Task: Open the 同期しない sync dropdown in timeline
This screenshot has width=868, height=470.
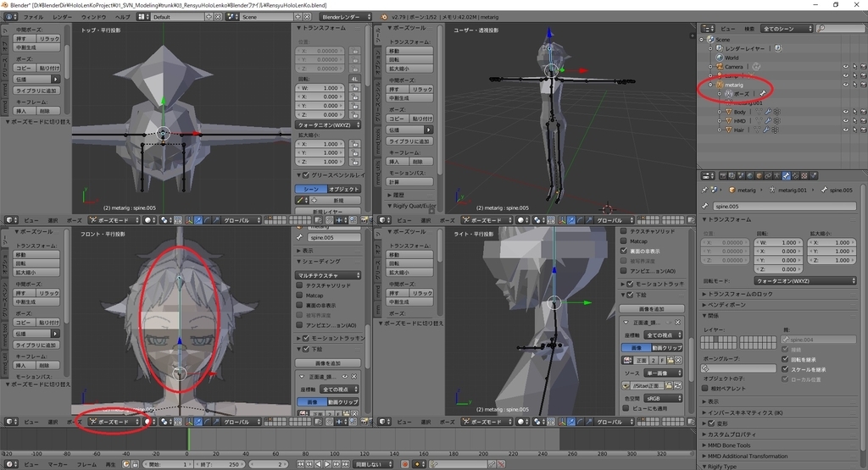Action: [x=373, y=464]
